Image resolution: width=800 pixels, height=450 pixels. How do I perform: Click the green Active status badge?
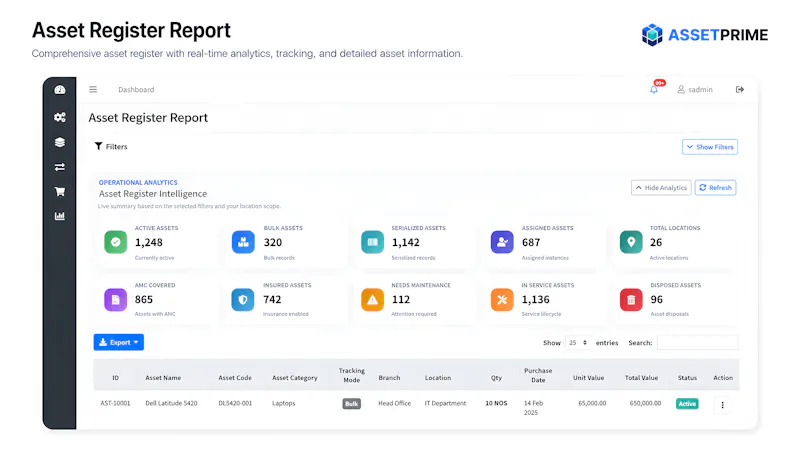[687, 404]
